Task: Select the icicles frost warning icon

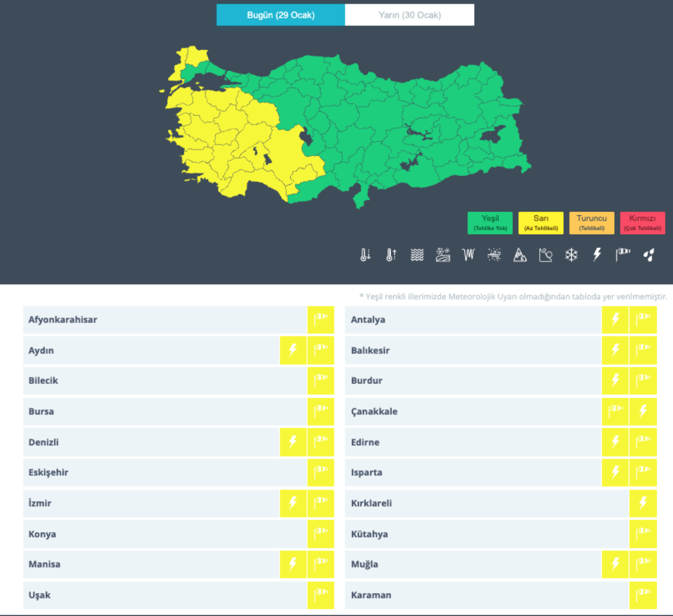Action: pos(468,255)
